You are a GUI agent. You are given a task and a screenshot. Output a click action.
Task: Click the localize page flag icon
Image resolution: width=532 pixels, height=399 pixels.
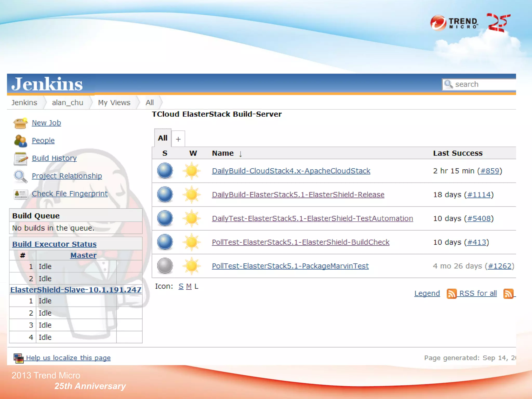click(x=18, y=358)
